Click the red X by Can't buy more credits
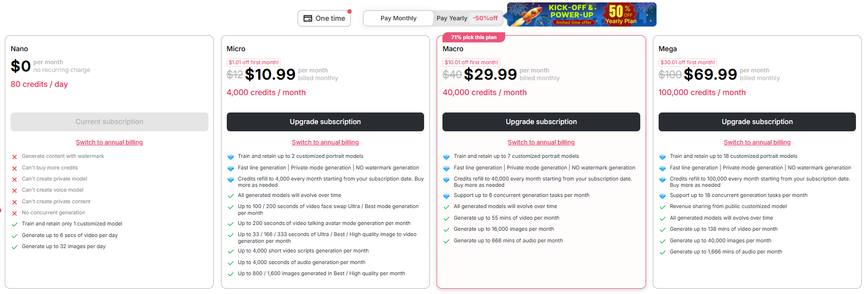Screen dimensions: 868x294 click(14, 168)
